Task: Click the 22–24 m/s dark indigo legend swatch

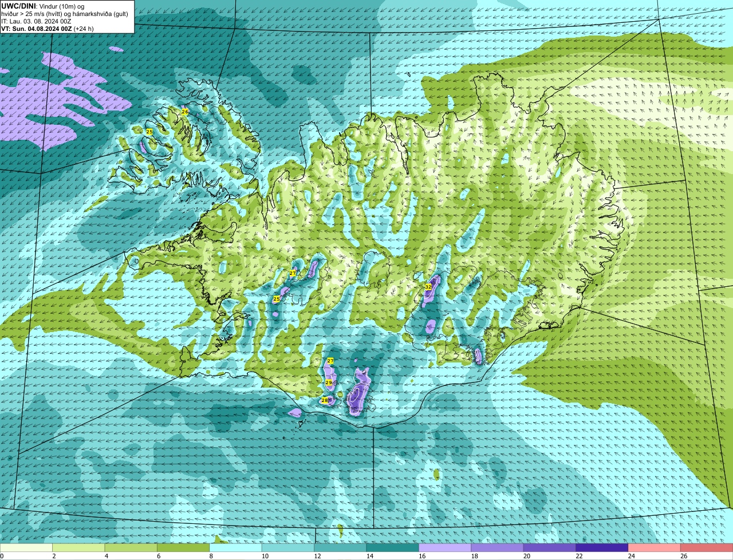Action: coord(602,548)
